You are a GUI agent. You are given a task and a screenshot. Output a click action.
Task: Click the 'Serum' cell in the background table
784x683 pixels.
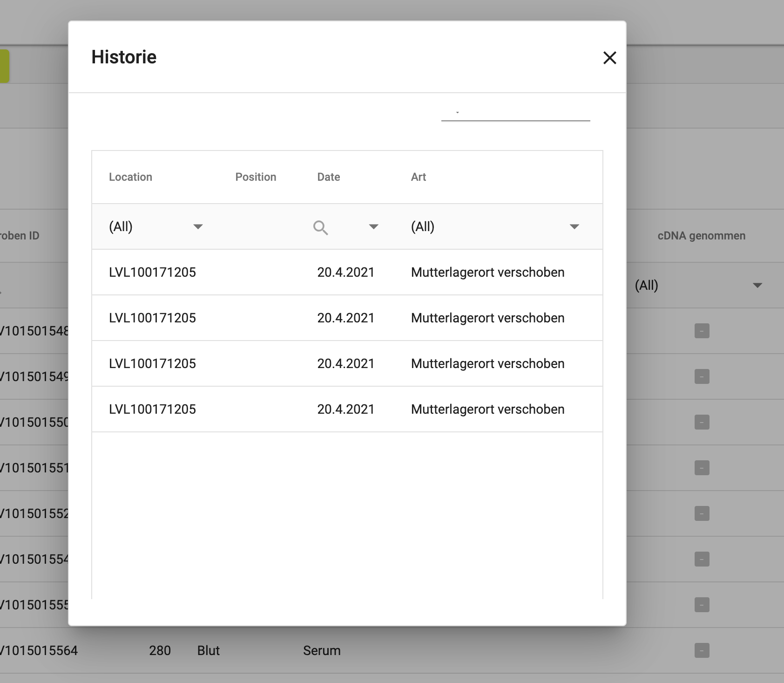coord(322,650)
